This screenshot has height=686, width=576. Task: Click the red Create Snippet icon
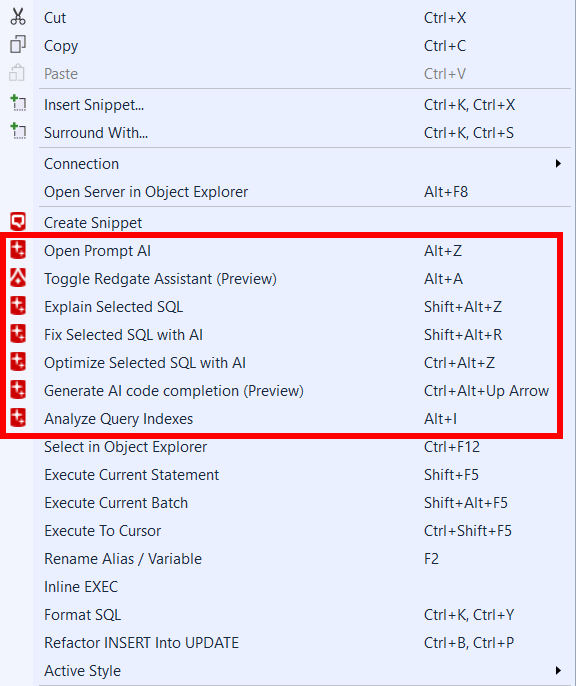[18, 222]
